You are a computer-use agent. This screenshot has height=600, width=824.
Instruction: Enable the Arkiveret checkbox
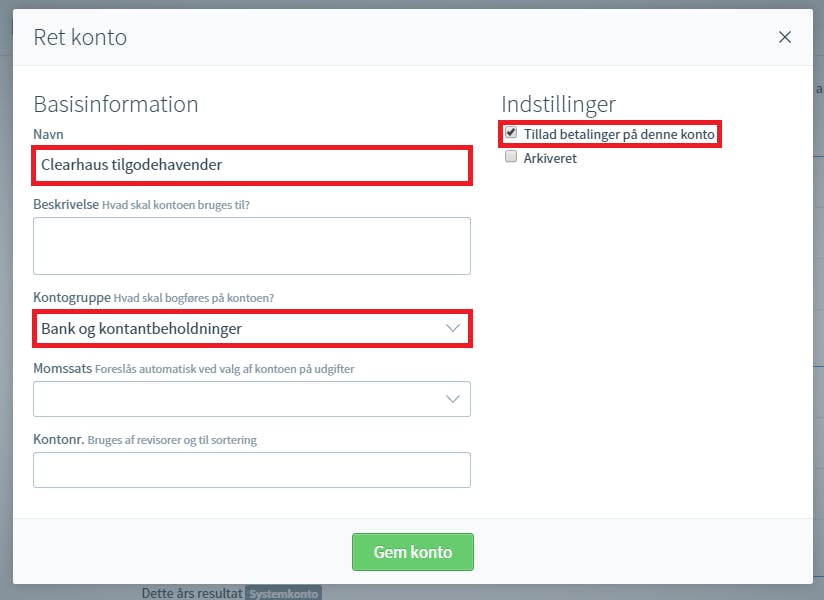(511, 157)
